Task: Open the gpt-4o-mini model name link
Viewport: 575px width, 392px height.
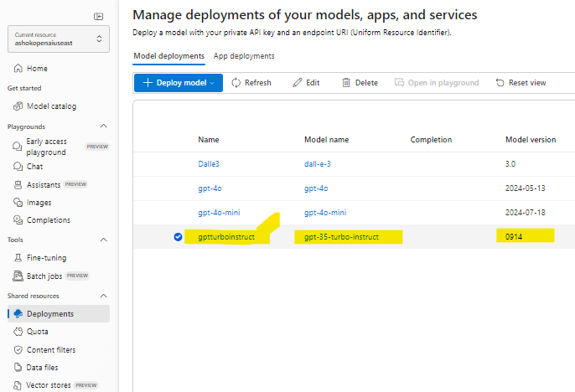Action: [x=325, y=213]
